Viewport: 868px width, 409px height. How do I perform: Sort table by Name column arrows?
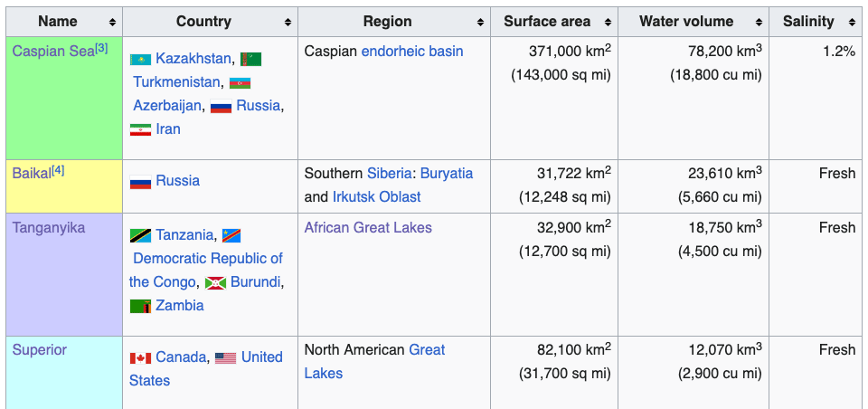113,22
